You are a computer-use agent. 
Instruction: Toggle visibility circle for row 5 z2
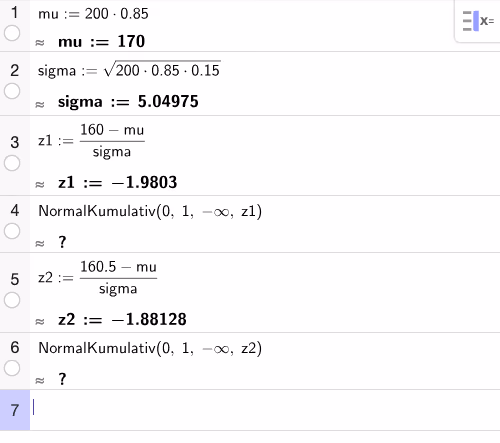(x=12, y=300)
